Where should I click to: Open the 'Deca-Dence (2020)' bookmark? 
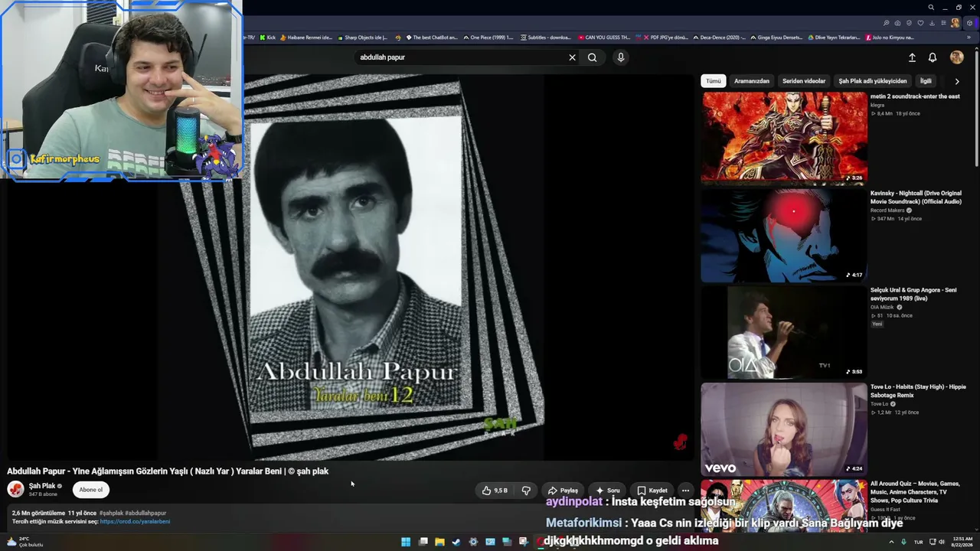[719, 37]
